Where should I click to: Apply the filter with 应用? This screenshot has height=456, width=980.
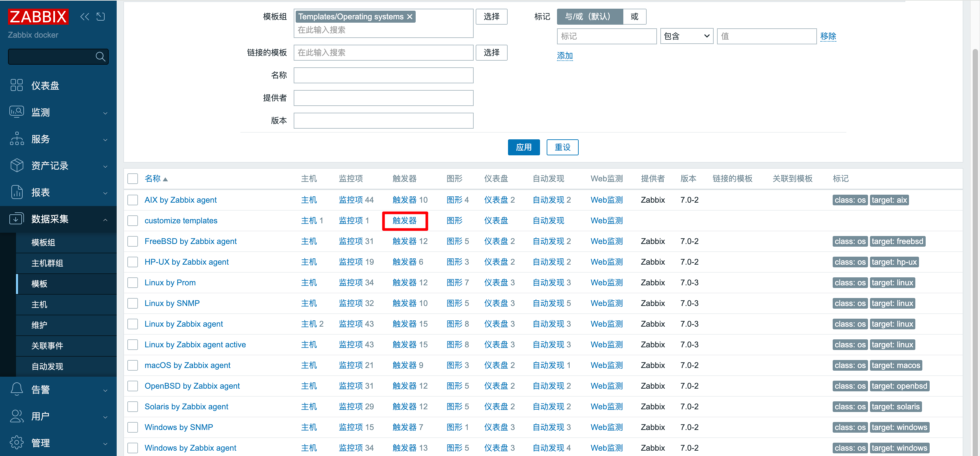[x=523, y=147]
